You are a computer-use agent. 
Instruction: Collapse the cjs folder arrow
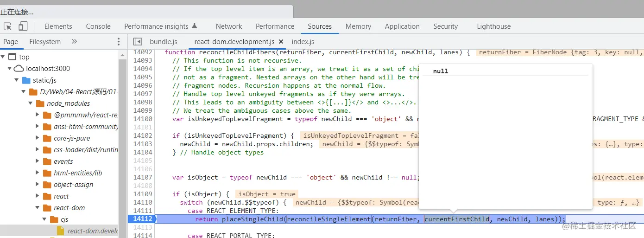point(45,219)
